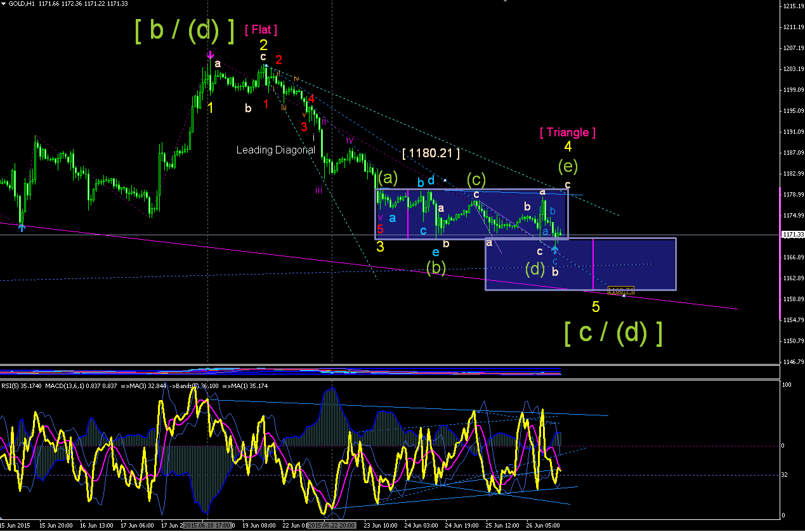Viewport: 805px width, 532px height.
Task: Select the yellow wave '2' label under Flat
Action: 263,45
